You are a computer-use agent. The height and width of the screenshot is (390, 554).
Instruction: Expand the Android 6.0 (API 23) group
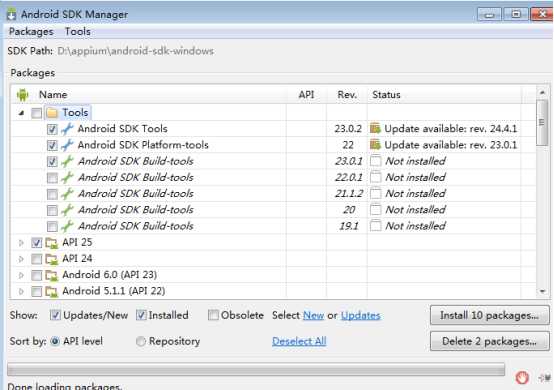pyautogui.click(x=21, y=276)
